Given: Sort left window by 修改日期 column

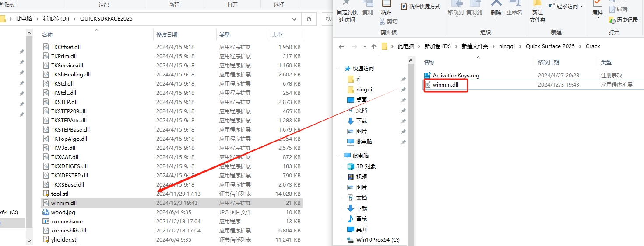Looking at the screenshot, I should 185,35.
